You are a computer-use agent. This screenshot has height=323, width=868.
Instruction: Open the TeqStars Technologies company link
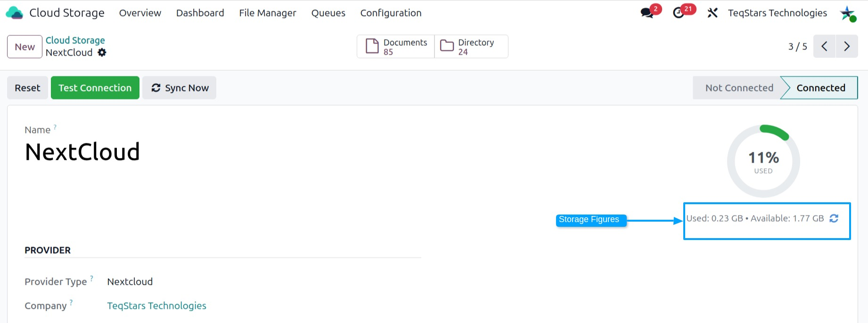(x=156, y=306)
